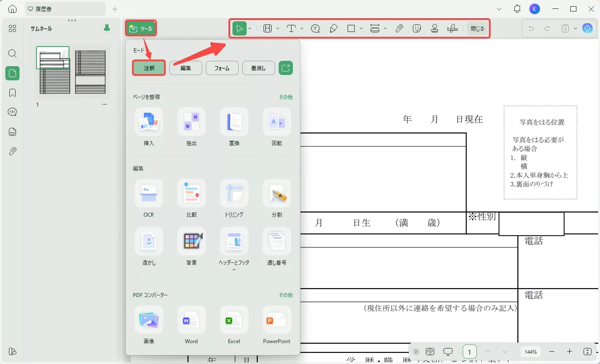Open the sticker annotation tool
This screenshot has height=364, width=600.
coord(417,28)
